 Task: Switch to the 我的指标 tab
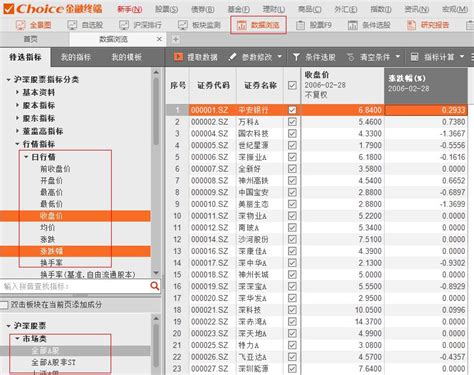click(76, 57)
